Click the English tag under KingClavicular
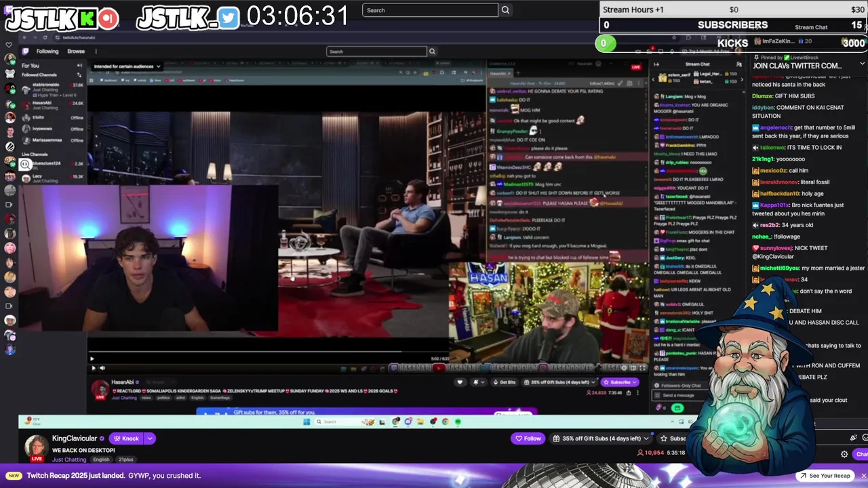The height and width of the screenshot is (488, 868). (x=101, y=460)
